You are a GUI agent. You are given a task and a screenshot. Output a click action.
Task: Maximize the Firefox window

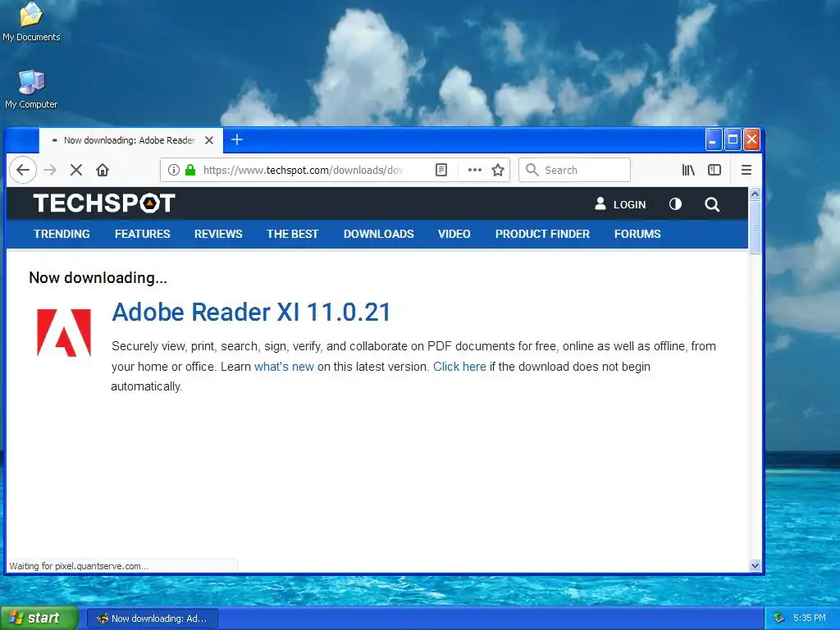click(733, 139)
